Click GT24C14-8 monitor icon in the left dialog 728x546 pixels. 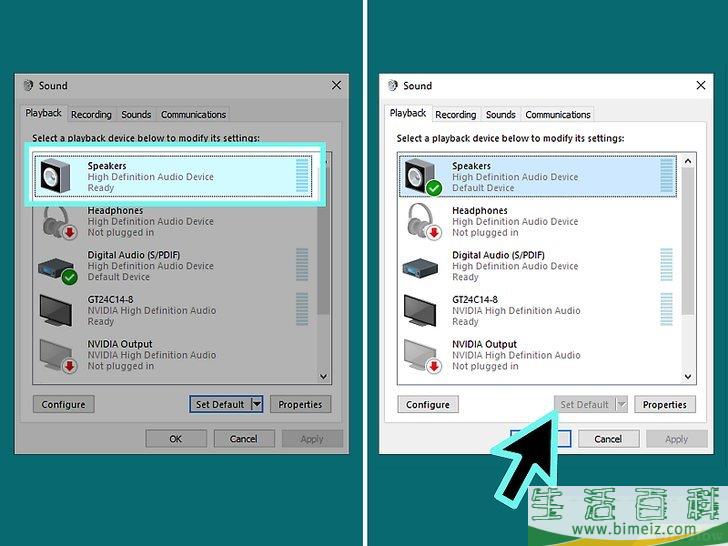(56, 310)
